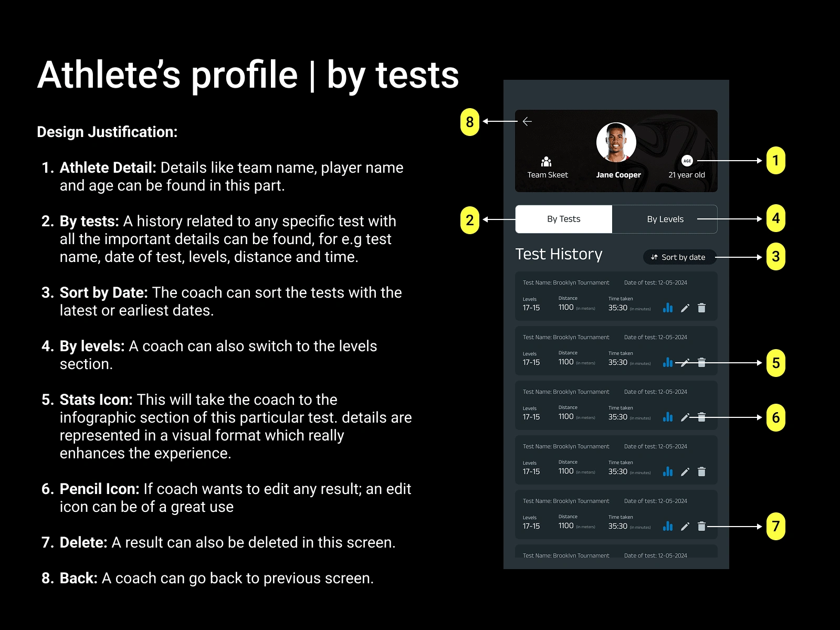Go back using the arrow icon
The width and height of the screenshot is (840, 630).
(527, 121)
